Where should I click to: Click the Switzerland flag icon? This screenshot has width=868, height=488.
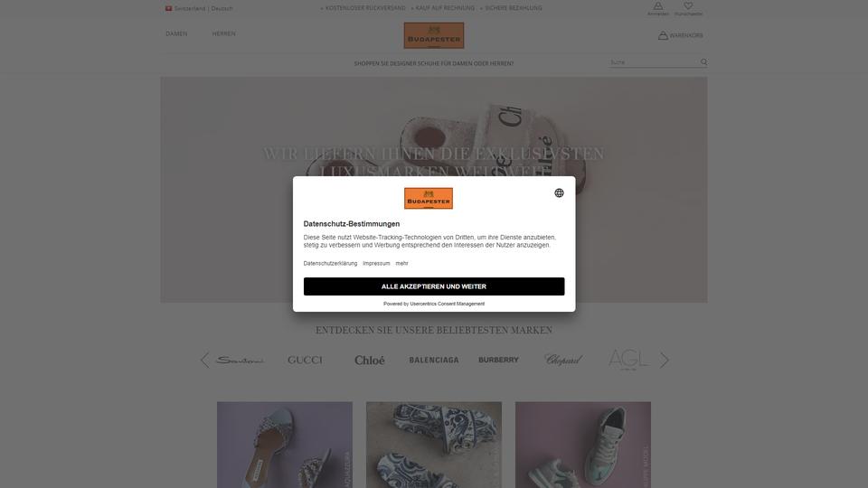coord(168,8)
